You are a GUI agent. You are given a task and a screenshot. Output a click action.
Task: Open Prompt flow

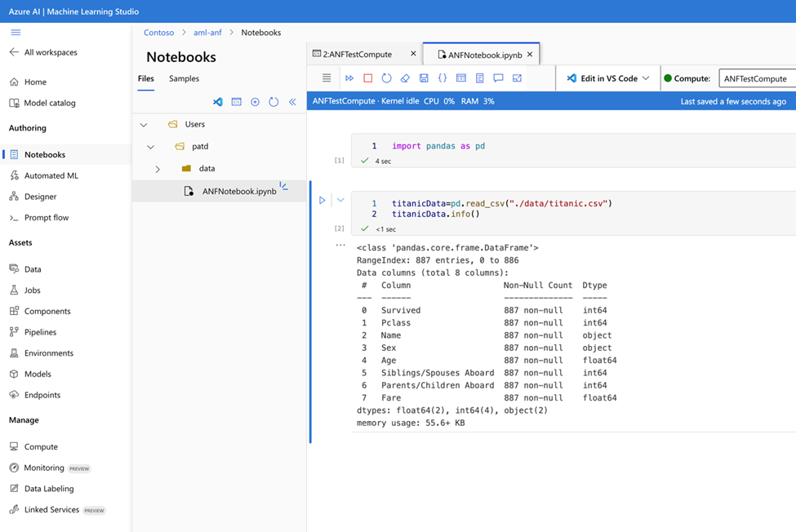(39, 218)
